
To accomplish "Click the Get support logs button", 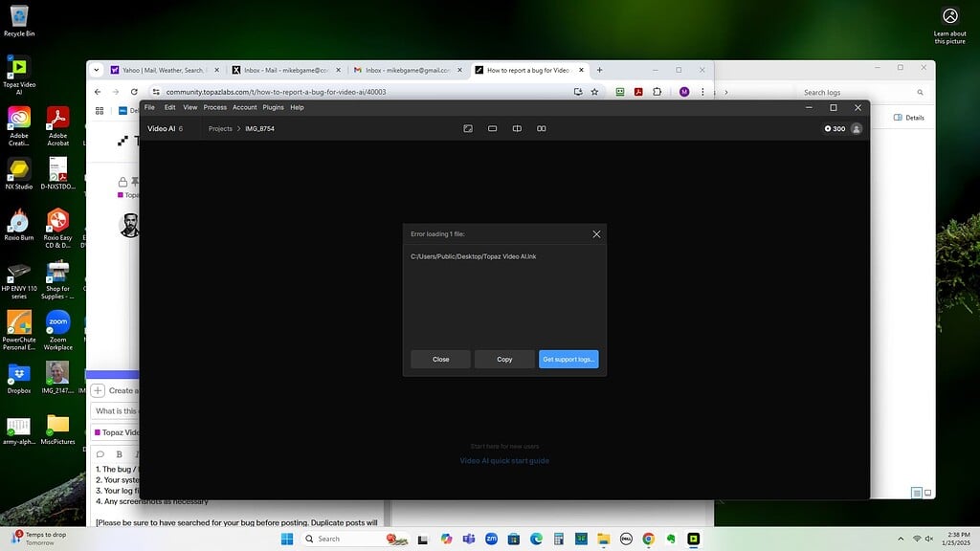I will [568, 359].
